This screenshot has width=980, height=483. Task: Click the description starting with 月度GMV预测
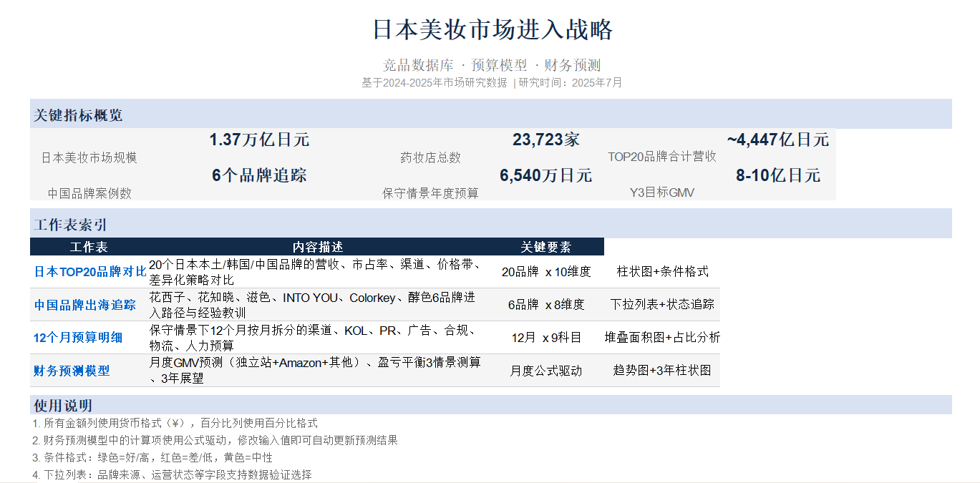315,371
